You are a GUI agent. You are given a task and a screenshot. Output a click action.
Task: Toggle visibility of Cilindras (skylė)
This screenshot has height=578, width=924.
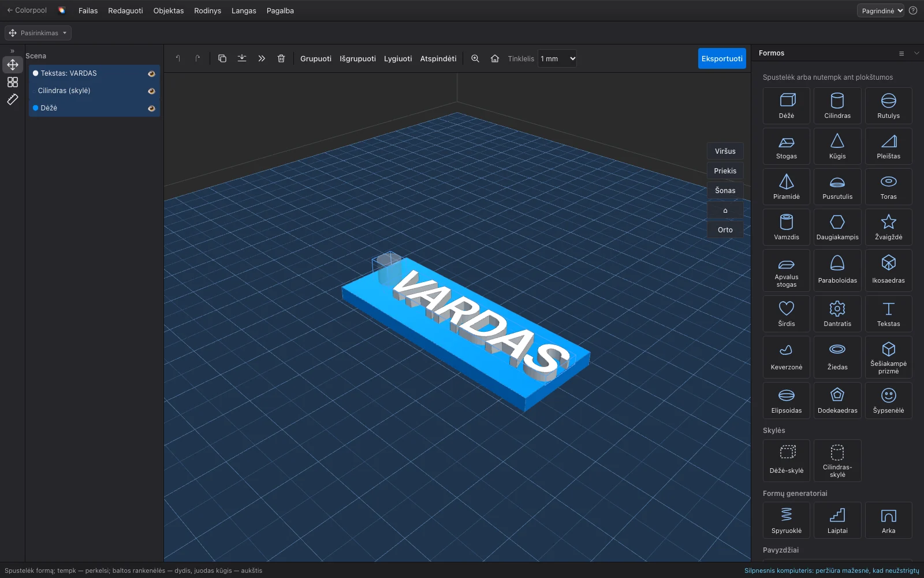(151, 91)
